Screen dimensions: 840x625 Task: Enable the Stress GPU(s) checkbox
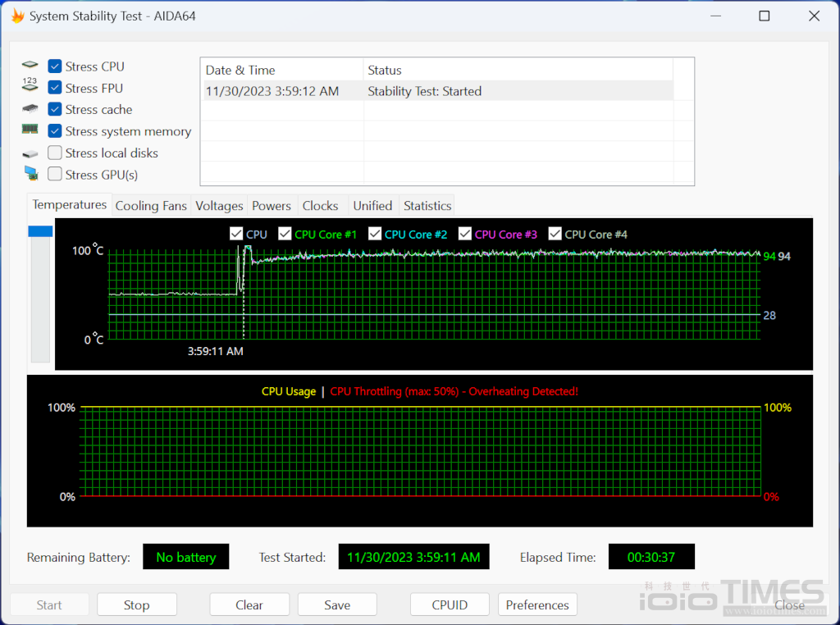(x=55, y=174)
